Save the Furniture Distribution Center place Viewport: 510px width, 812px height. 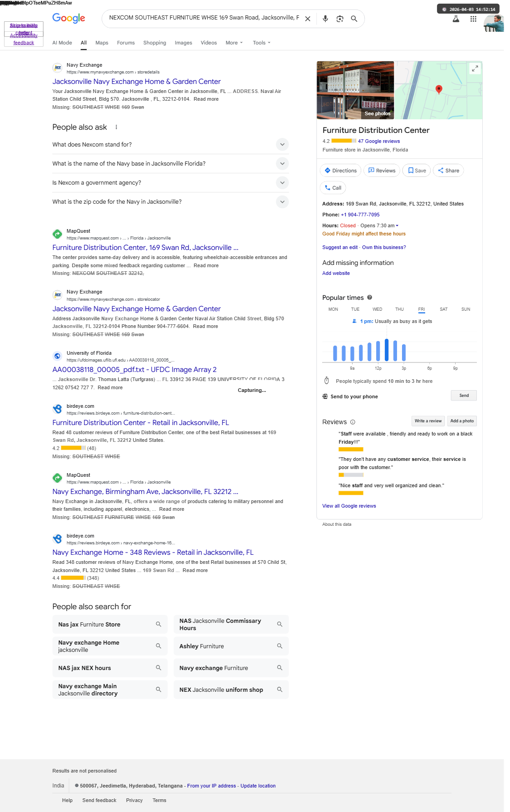tap(417, 171)
